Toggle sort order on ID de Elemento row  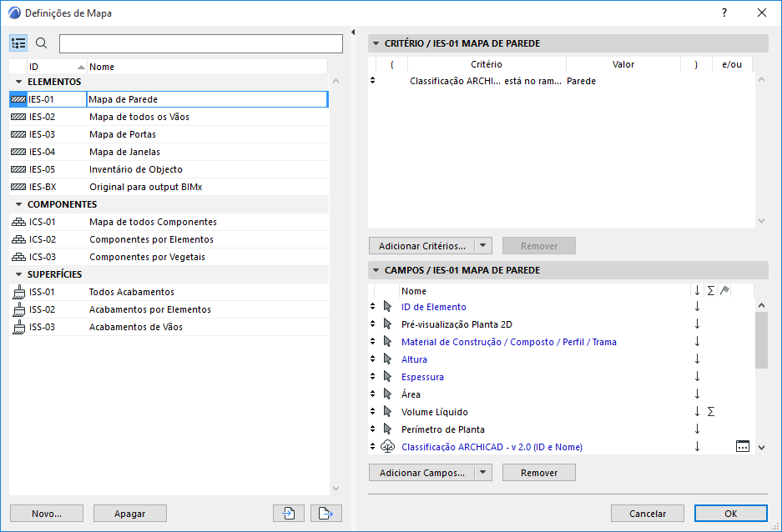click(697, 307)
